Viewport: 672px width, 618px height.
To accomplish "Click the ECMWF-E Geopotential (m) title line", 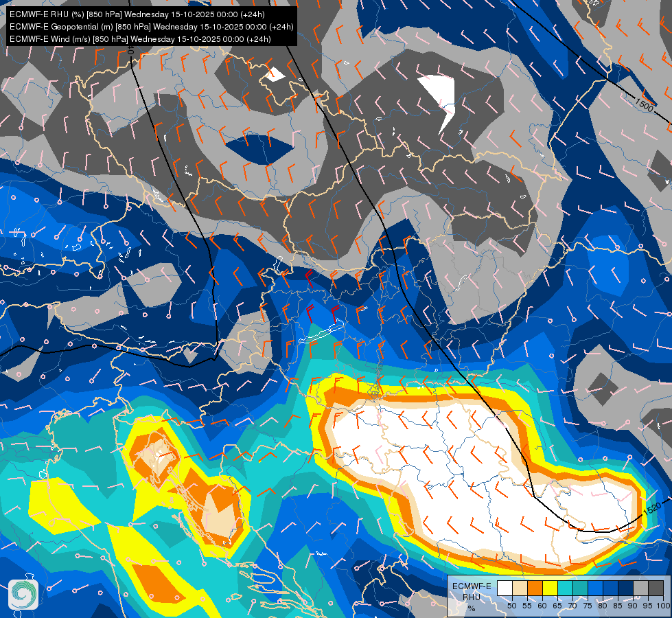I will (x=151, y=27).
